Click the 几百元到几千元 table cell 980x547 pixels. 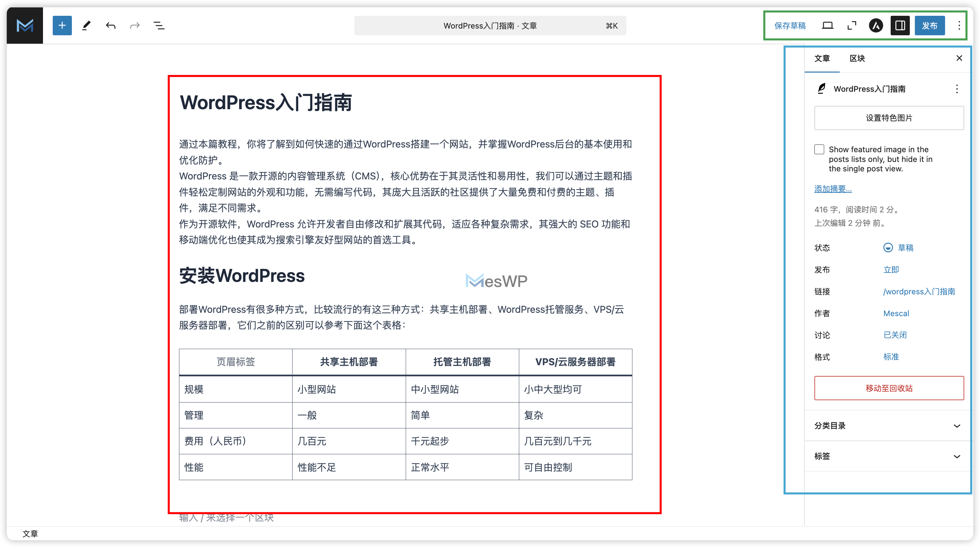[x=575, y=441]
